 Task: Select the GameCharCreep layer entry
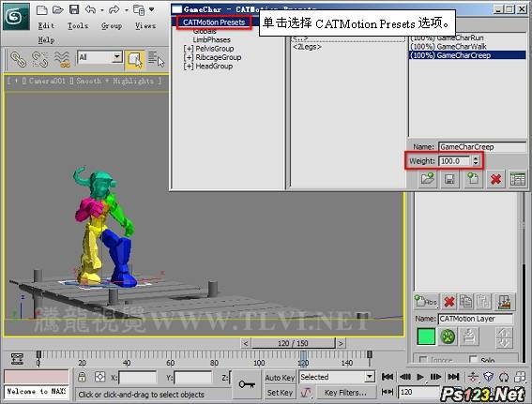(468, 55)
